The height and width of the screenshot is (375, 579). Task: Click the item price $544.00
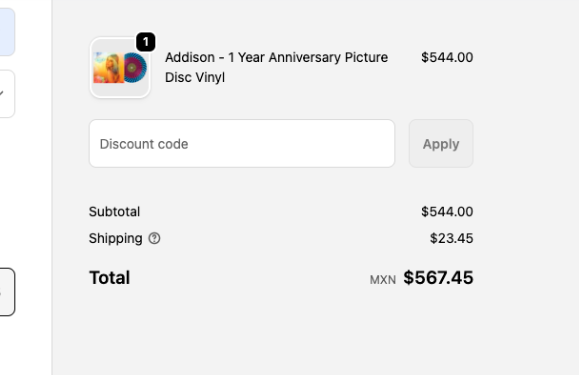coord(447,57)
